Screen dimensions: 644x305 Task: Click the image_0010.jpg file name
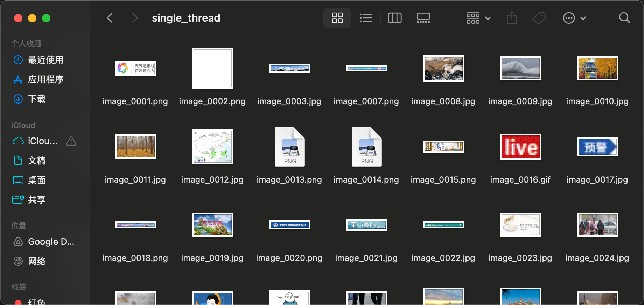click(597, 101)
